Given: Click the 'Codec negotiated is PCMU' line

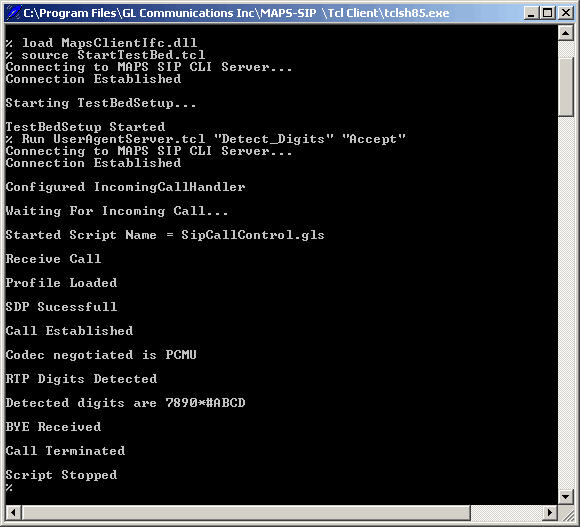Looking at the screenshot, I should point(101,355).
